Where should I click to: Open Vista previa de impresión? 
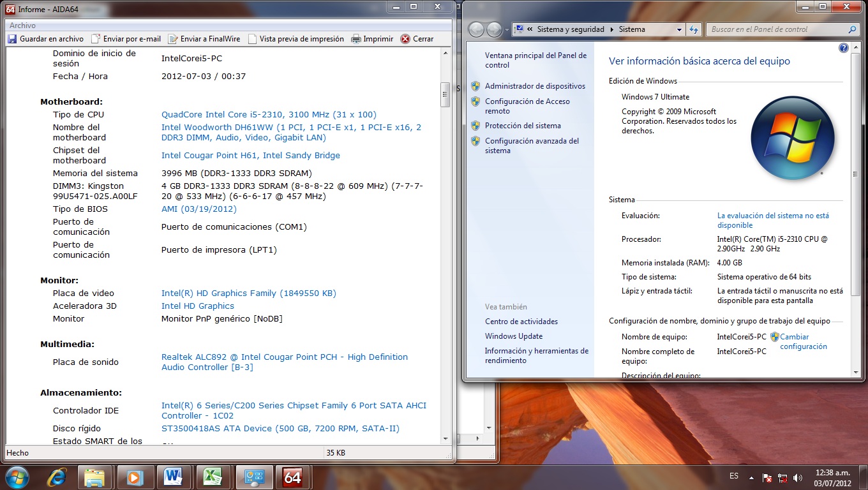[x=253, y=39]
